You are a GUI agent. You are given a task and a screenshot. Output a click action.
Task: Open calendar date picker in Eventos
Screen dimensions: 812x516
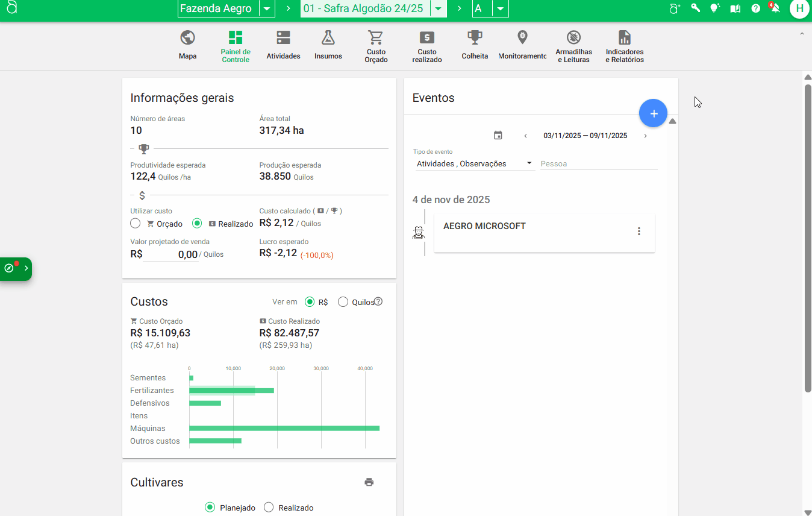coord(498,136)
